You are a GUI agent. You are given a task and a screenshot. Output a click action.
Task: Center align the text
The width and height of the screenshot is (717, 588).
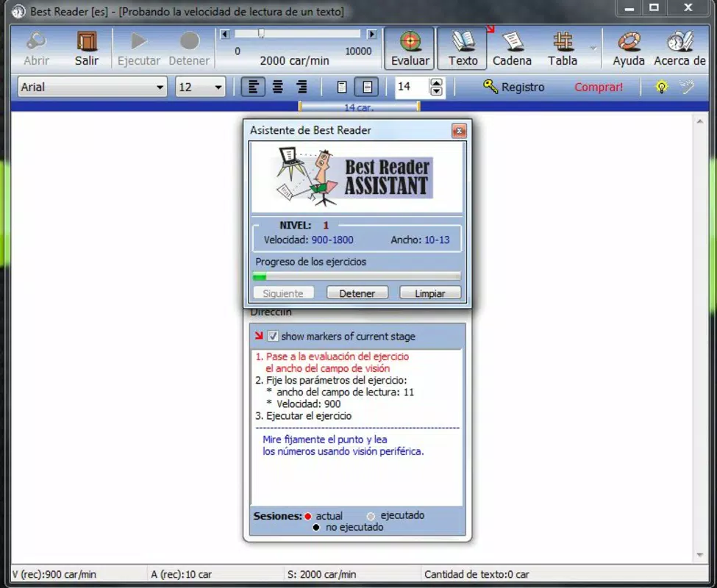click(x=277, y=87)
